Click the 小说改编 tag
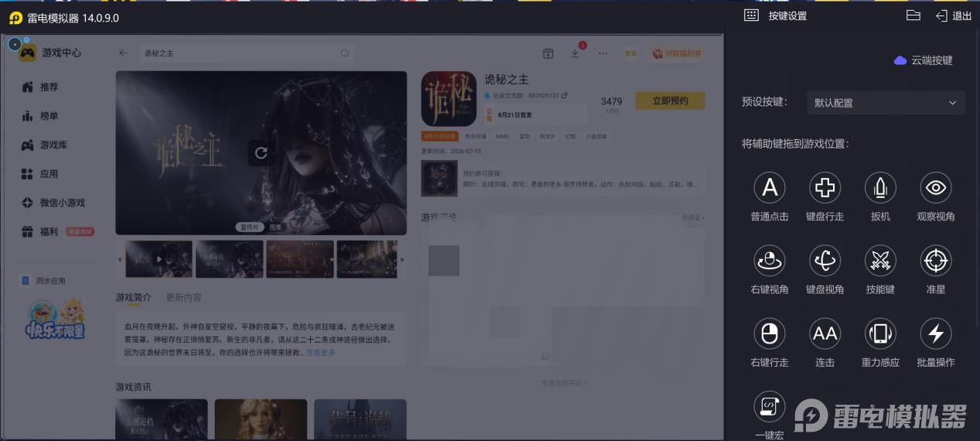The height and width of the screenshot is (441, 980). [596, 136]
